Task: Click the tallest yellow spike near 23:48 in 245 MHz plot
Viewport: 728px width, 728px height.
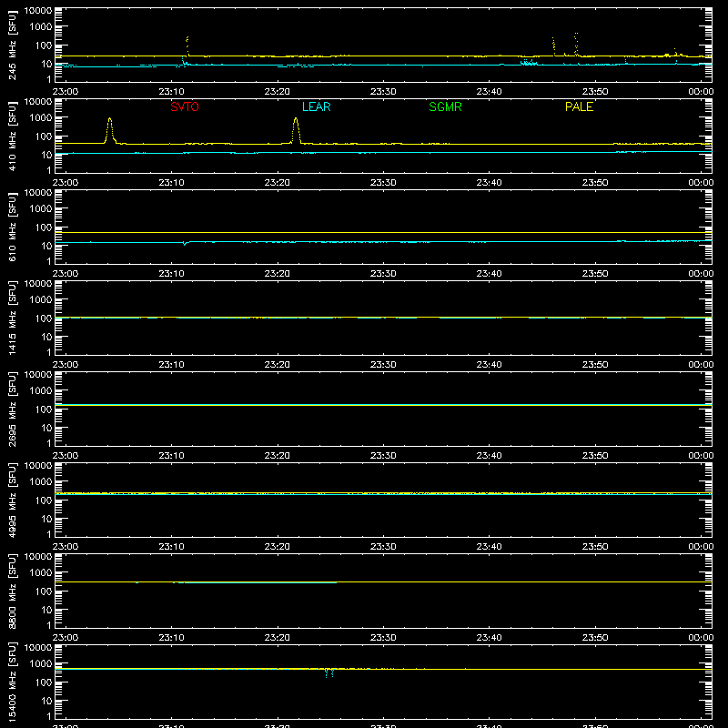Action: [576, 44]
